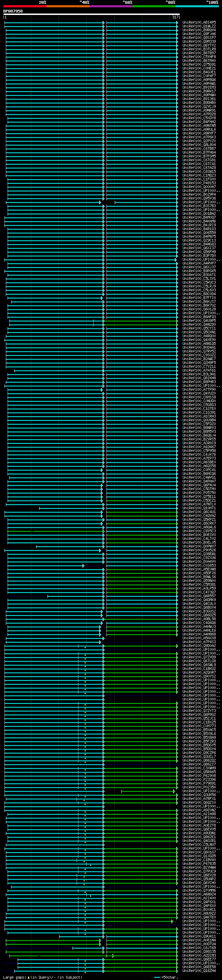
Task: Click the white query sequence bar
Action: tap(92, 14)
